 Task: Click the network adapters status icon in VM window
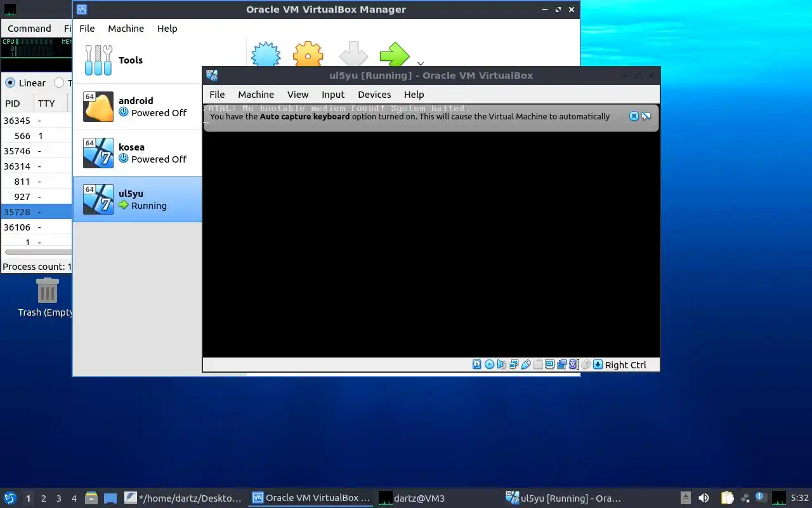click(513, 364)
